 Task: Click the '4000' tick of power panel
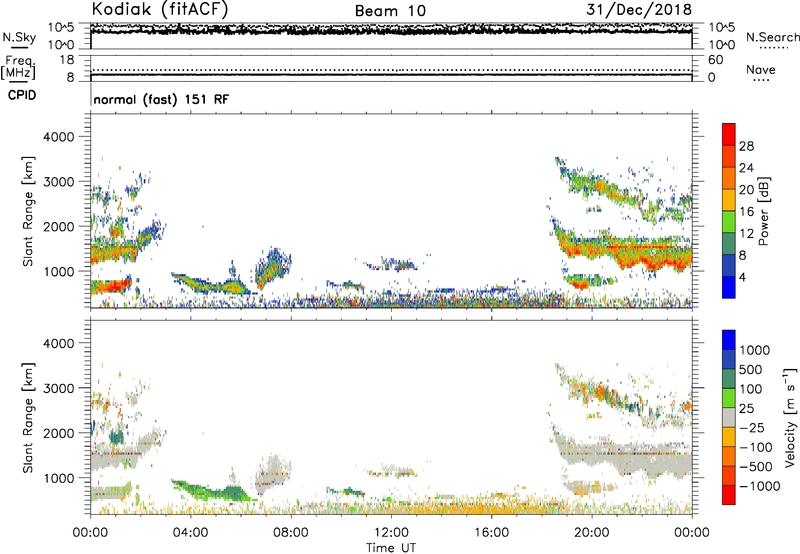tap(59, 137)
